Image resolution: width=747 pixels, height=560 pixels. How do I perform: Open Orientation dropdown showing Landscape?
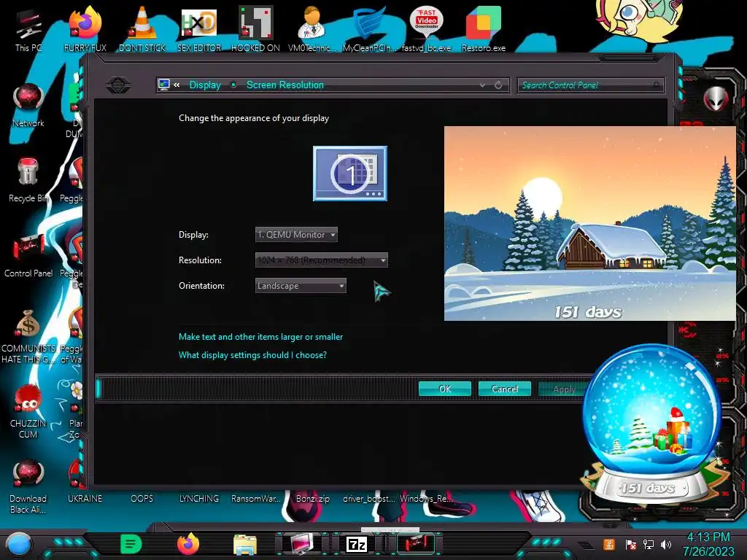tap(301, 286)
